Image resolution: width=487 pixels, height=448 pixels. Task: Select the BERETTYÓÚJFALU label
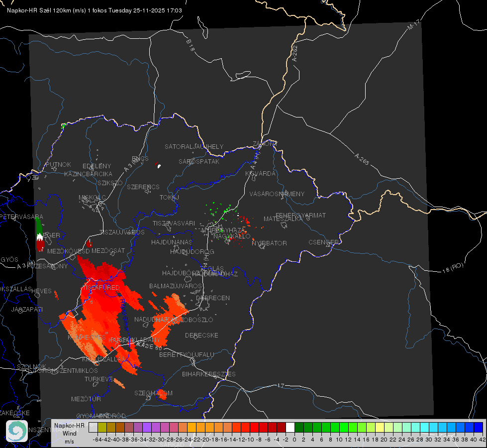pyautogui.click(x=187, y=354)
